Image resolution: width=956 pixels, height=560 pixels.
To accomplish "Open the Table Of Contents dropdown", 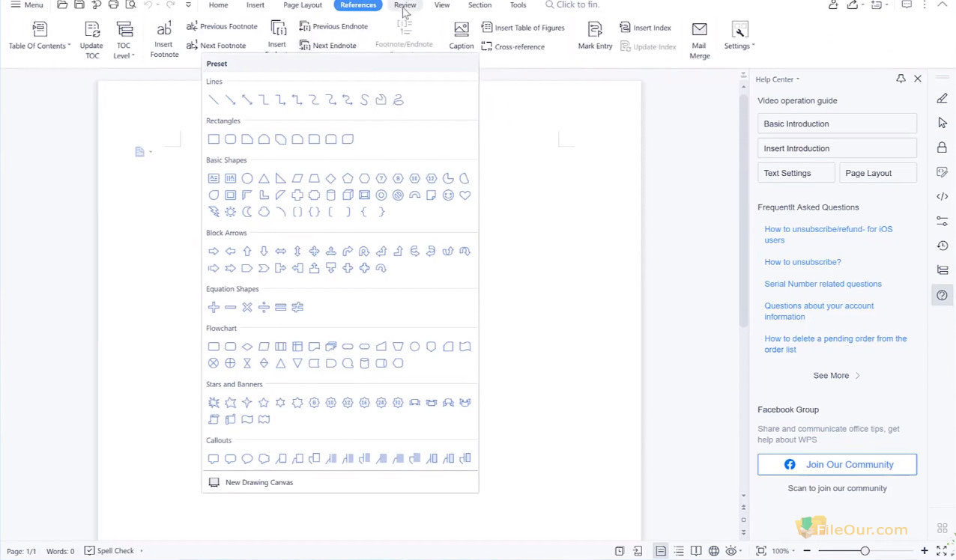I will (40, 46).
